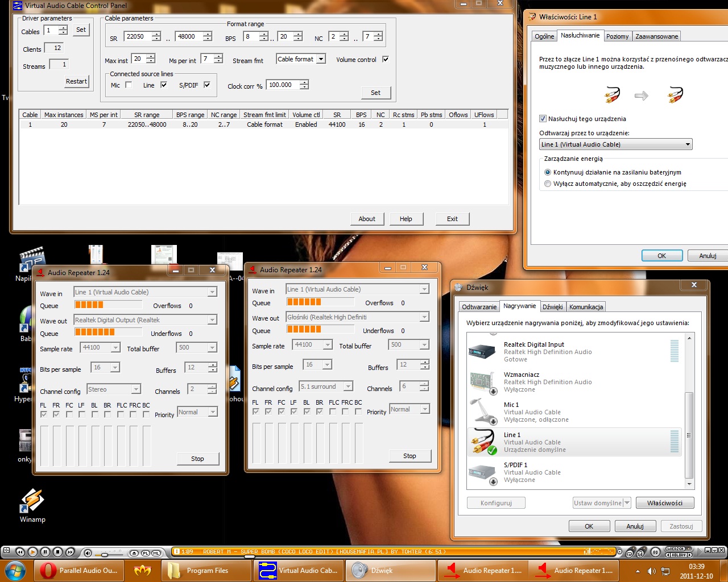Image resolution: width=728 pixels, height=582 pixels.
Task: Select Kontynuuj działanie na zasilaniu bateryjnym
Action: pyautogui.click(x=548, y=172)
